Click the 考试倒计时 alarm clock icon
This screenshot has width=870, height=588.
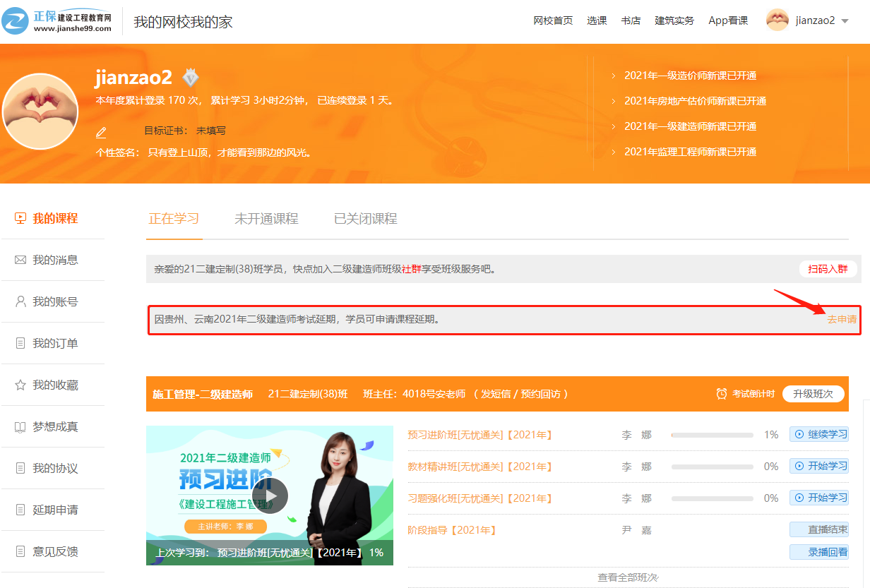(721, 394)
